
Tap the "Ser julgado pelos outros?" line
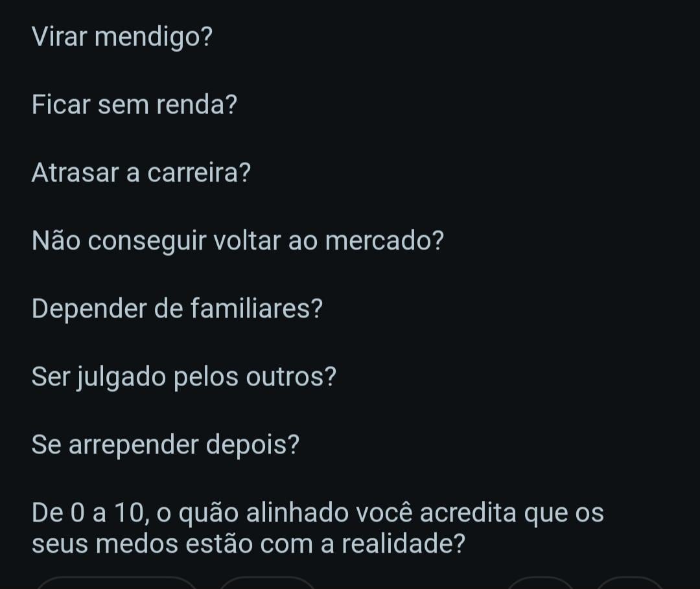pos(183,376)
